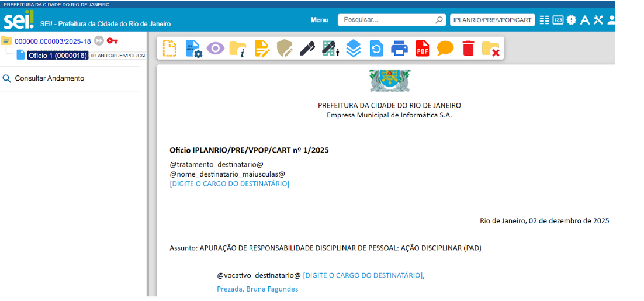The image size is (644, 301).
Task: Delete document with red trash icon
Action: click(468, 49)
